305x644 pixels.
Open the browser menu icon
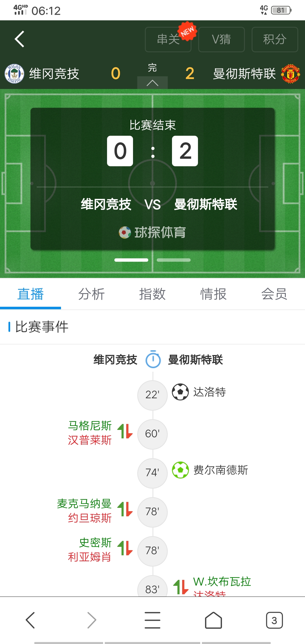tap(152, 620)
